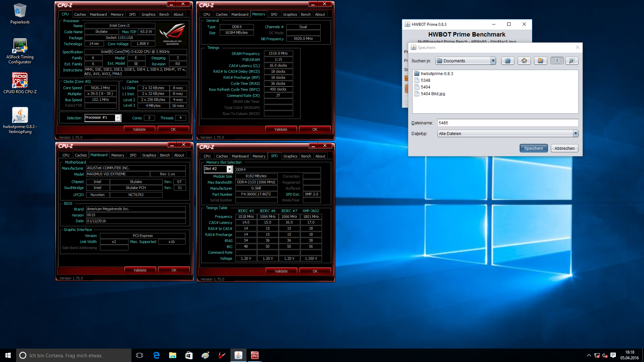
Task: Click Abbrechen to cancel saving
Action: 565,148
